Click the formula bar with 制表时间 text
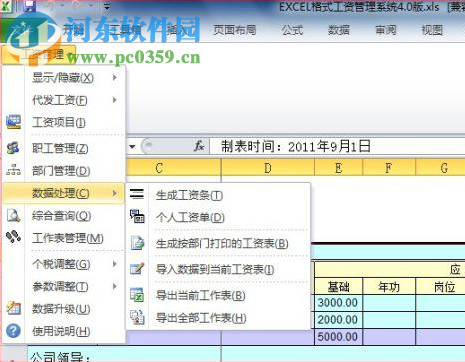 click(337, 146)
